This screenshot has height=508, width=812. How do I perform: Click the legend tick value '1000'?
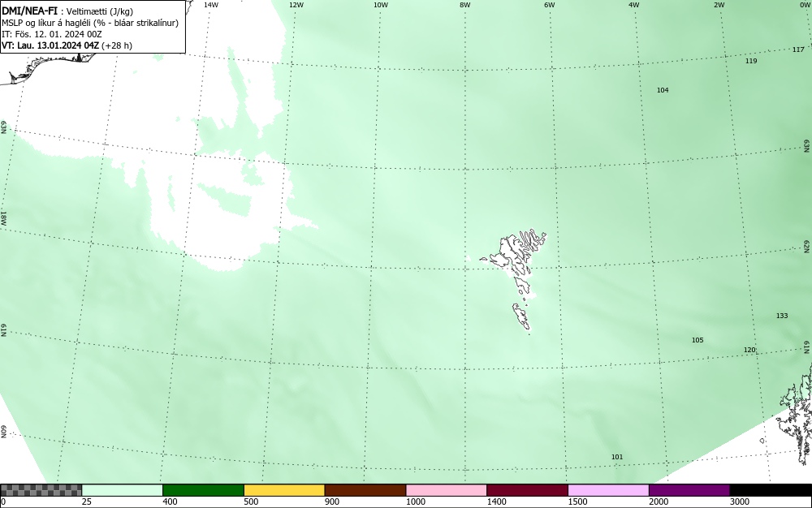click(x=415, y=502)
